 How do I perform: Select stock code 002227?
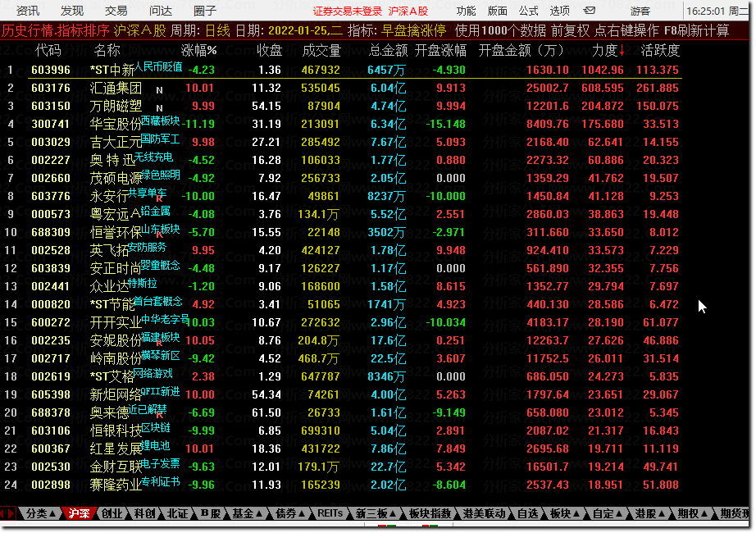point(51,160)
